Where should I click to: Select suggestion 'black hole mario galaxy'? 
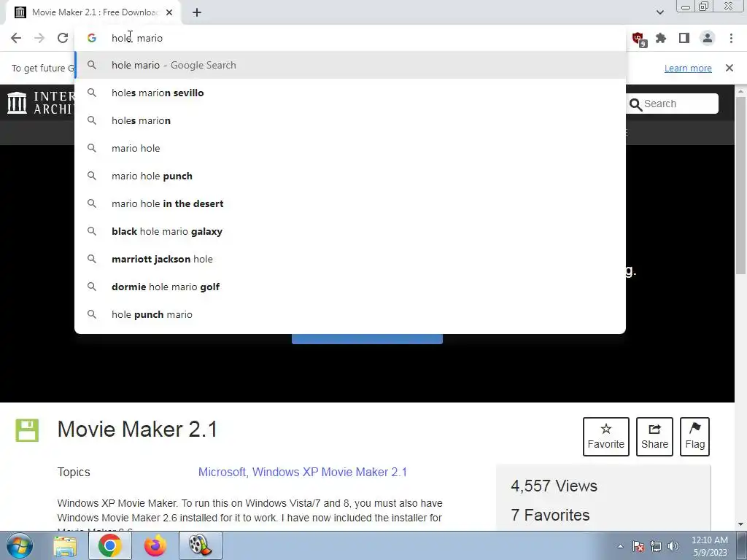pyautogui.click(x=350, y=231)
